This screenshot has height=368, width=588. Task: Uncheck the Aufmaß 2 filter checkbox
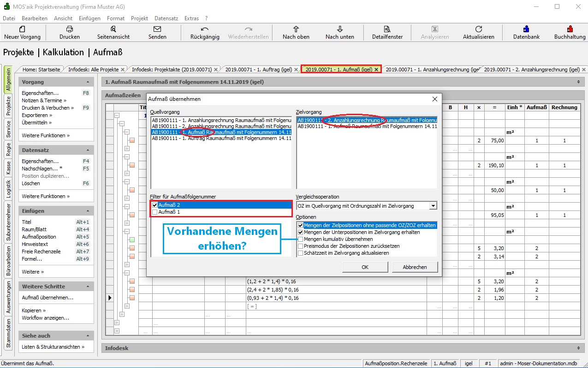point(154,205)
